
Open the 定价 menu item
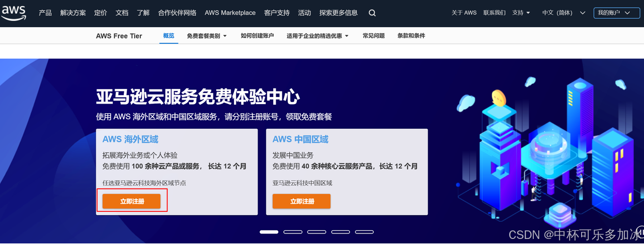[x=101, y=13]
